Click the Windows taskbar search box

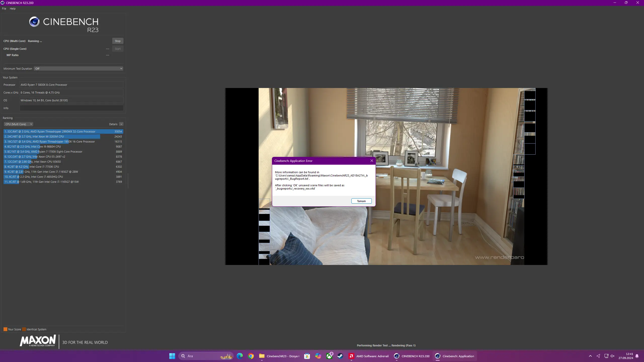pyautogui.click(x=206, y=356)
